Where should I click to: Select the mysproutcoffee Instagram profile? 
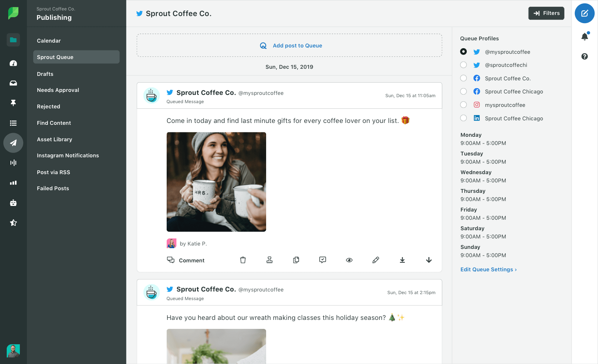click(x=463, y=105)
